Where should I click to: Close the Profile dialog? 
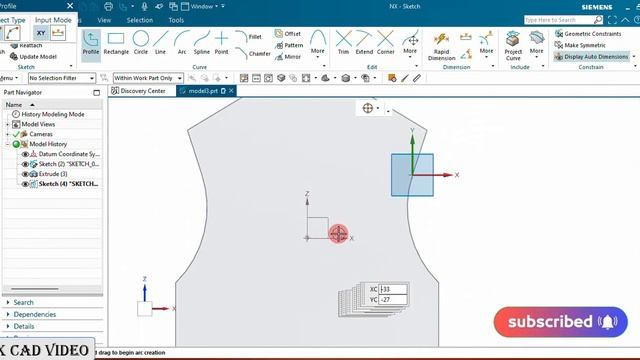click(x=70, y=6)
